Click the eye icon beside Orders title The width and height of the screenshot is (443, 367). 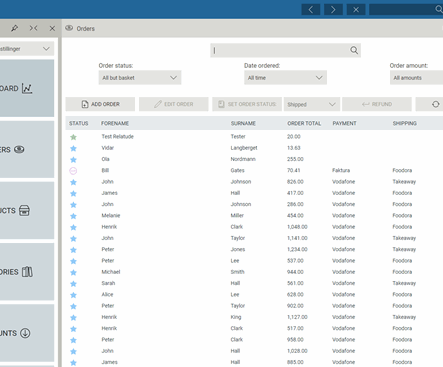(69, 28)
